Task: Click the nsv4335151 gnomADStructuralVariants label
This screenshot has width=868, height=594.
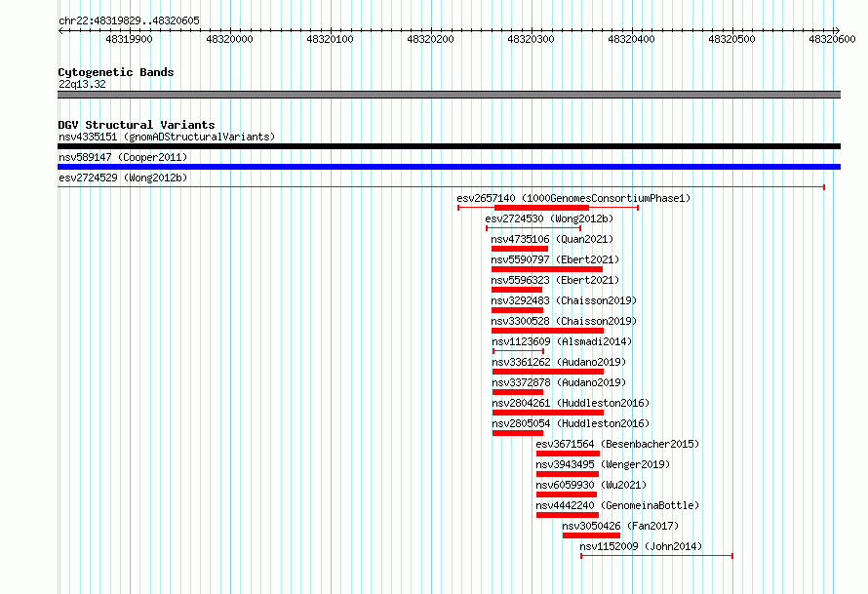Action: (x=167, y=137)
